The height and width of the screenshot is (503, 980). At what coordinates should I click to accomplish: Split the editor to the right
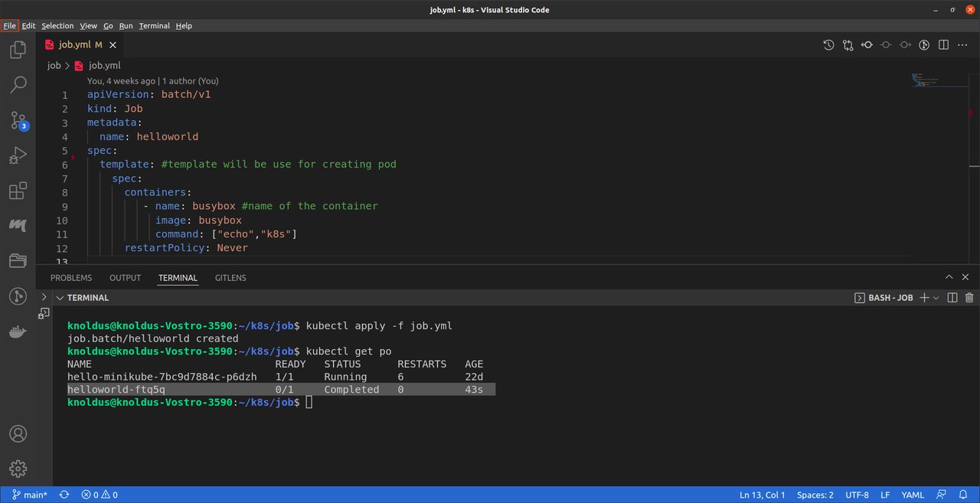[943, 45]
